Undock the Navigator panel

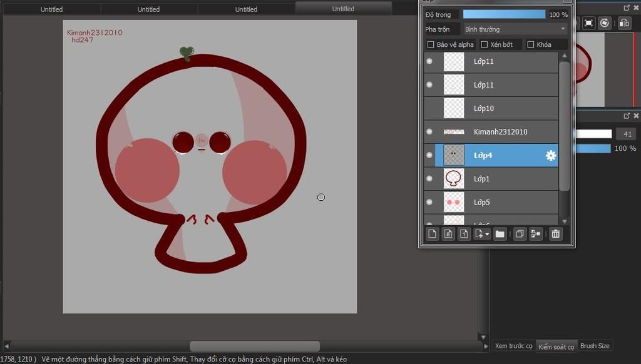pyautogui.click(x=627, y=8)
